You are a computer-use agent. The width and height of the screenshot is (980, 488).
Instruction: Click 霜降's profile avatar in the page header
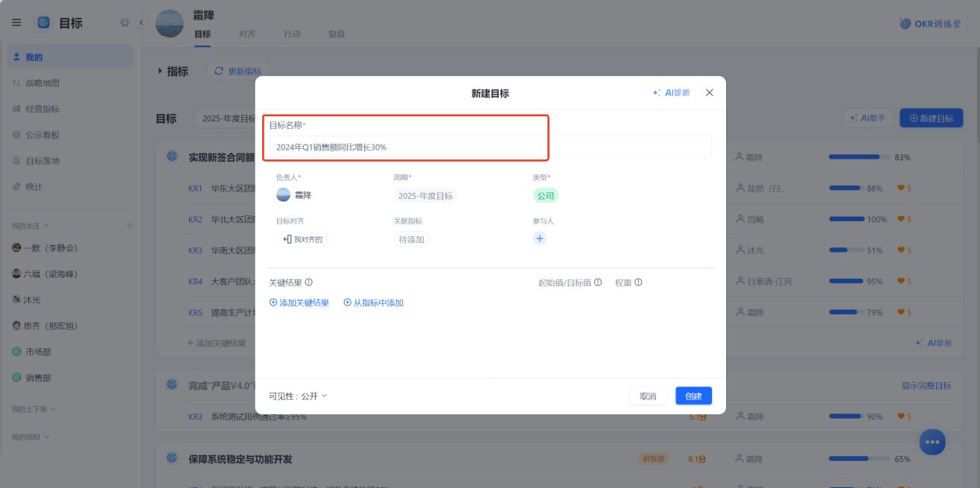[169, 23]
